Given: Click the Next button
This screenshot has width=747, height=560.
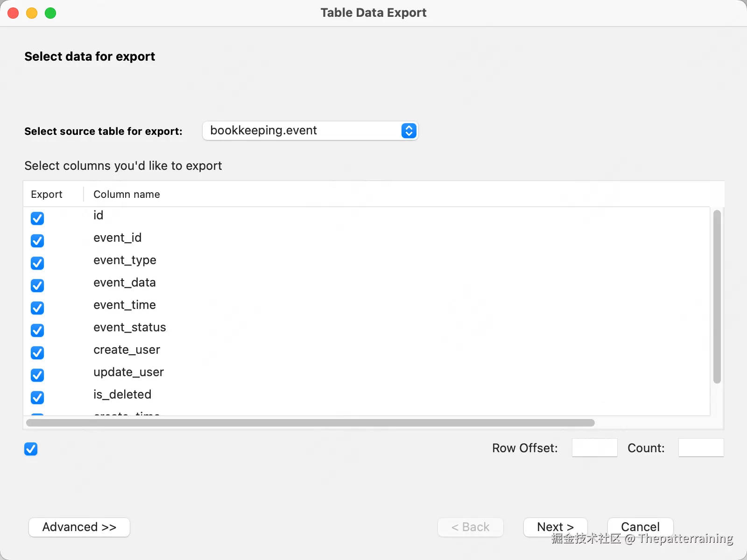Looking at the screenshot, I should coord(555,527).
